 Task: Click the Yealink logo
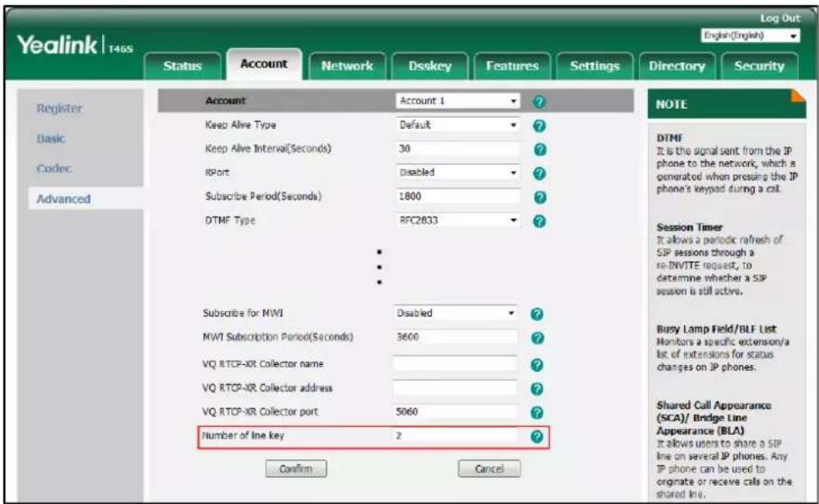[74, 45]
